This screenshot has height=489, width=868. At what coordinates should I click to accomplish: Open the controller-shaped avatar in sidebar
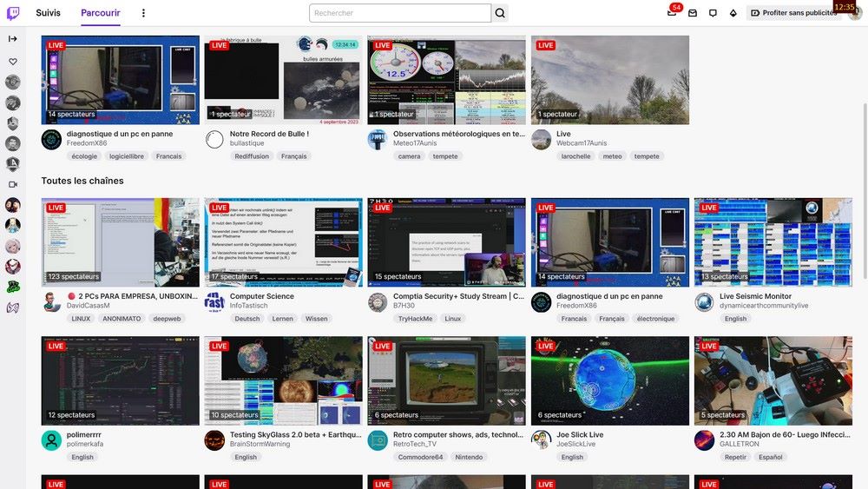pyautogui.click(x=13, y=307)
